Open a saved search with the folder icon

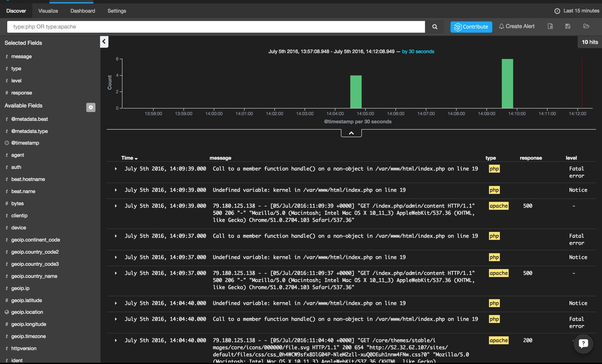(586, 26)
